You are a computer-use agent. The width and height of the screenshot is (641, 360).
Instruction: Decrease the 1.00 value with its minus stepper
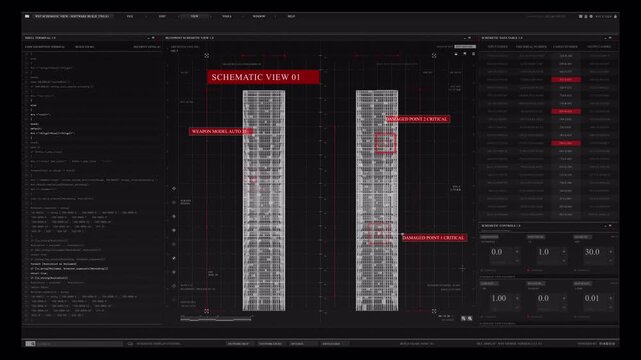[x=517, y=306]
